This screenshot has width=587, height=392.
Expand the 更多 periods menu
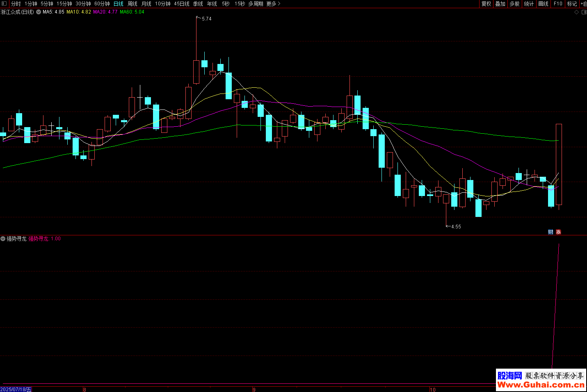pos(273,4)
